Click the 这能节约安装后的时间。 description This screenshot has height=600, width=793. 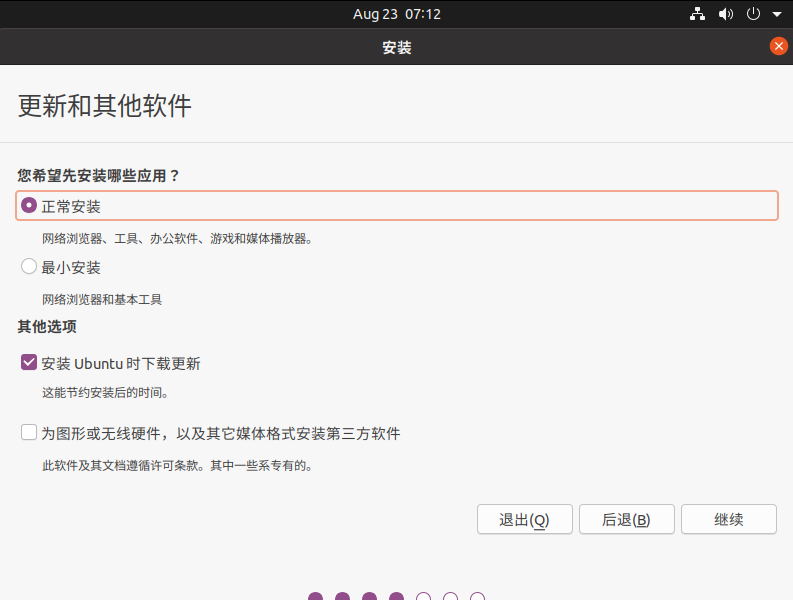point(105,393)
